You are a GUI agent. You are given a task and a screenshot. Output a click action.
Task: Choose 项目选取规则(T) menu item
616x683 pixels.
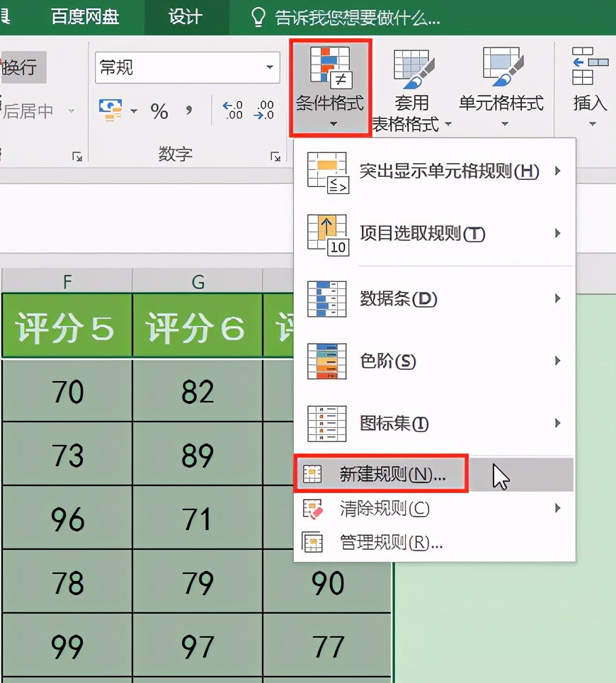435,234
